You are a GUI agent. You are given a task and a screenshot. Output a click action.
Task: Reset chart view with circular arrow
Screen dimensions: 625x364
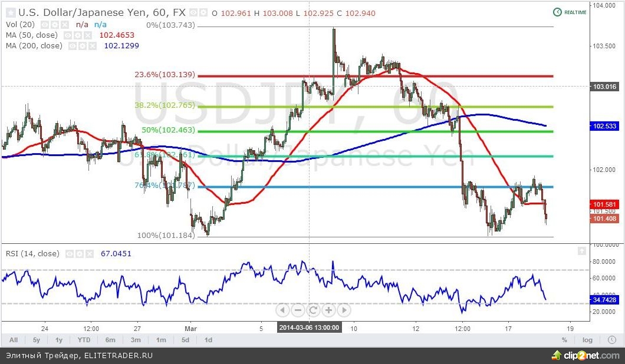[313, 310]
